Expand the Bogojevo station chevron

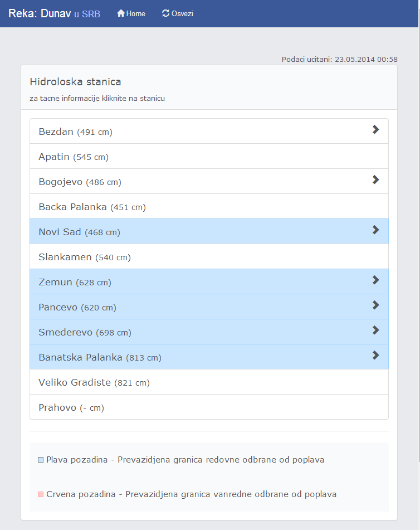click(x=375, y=180)
